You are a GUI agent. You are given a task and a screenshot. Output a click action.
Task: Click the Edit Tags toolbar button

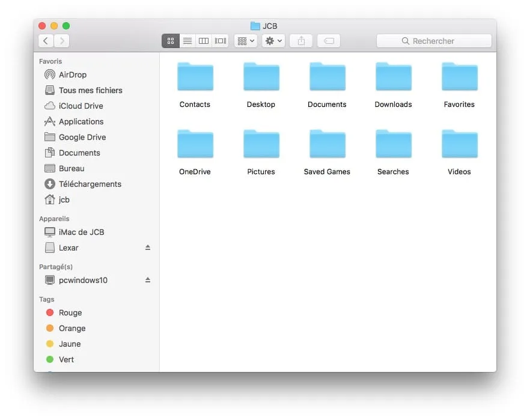pos(329,41)
